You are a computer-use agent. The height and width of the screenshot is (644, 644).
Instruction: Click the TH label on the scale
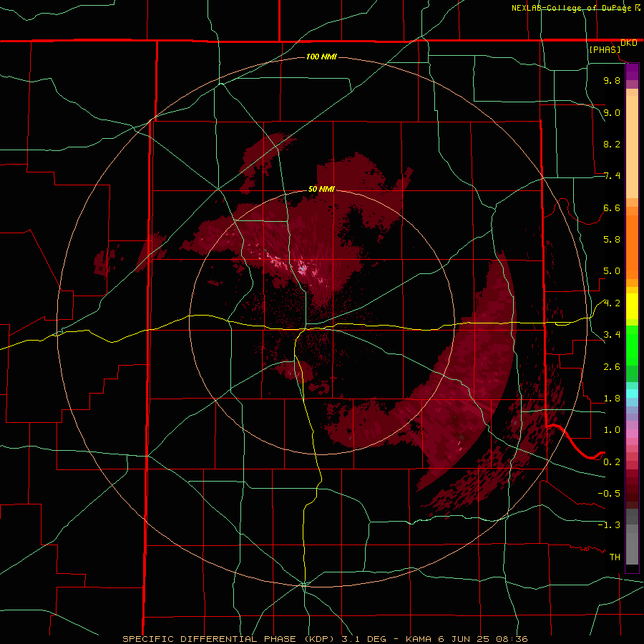(x=615, y=557)
